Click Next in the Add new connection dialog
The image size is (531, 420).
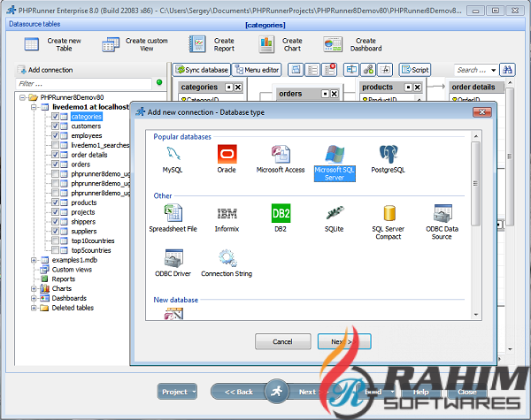[x=344, y=341]
